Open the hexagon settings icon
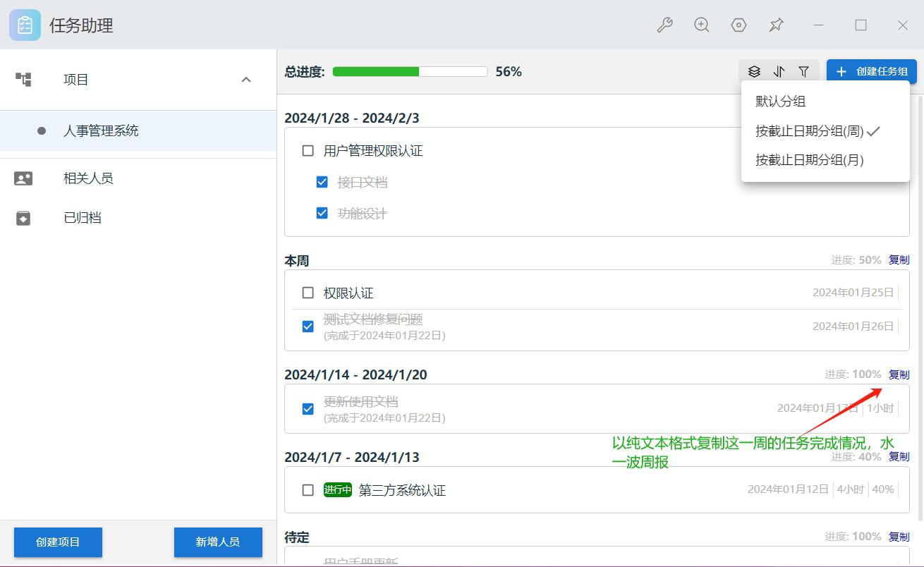The image size is (924, 567). [x=738, y=25]
